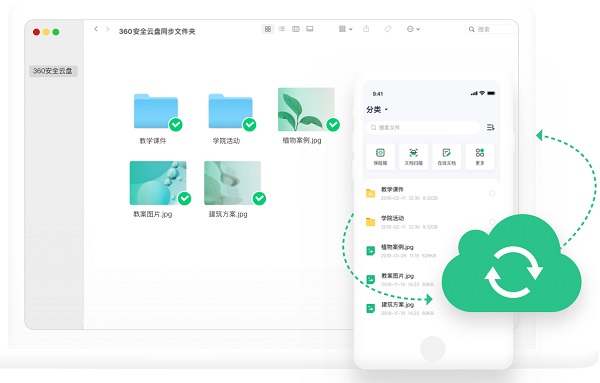Select the 建筑方案.jpg thumbnail in Finder
The height and width of the screenshot is (383, 600).
click(233, 183)
